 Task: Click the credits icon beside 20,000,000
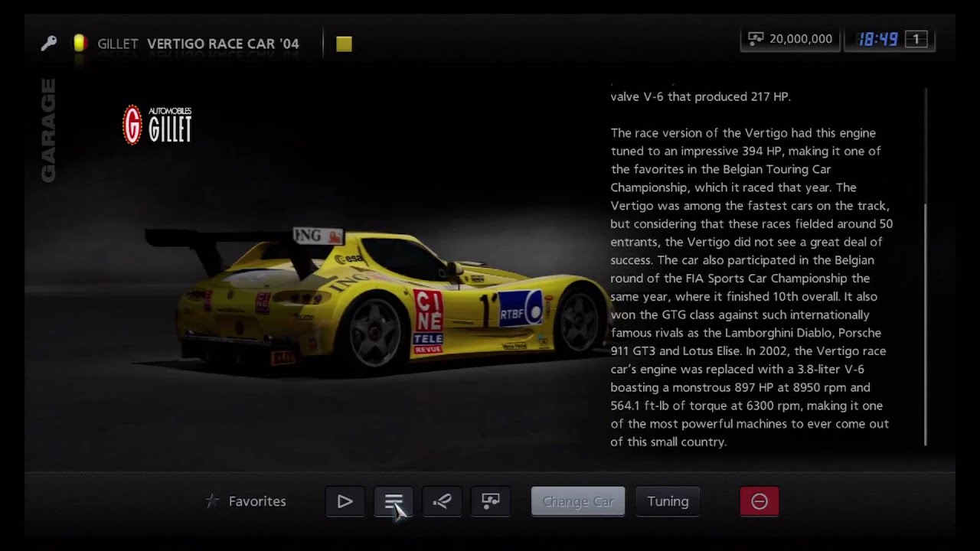click(x=756, y=39)
